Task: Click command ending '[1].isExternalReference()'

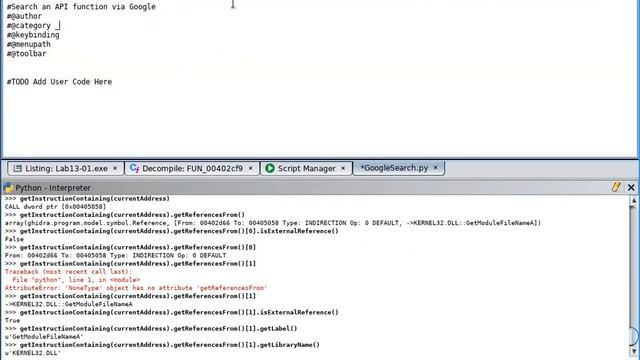Action: coord(172,312)
